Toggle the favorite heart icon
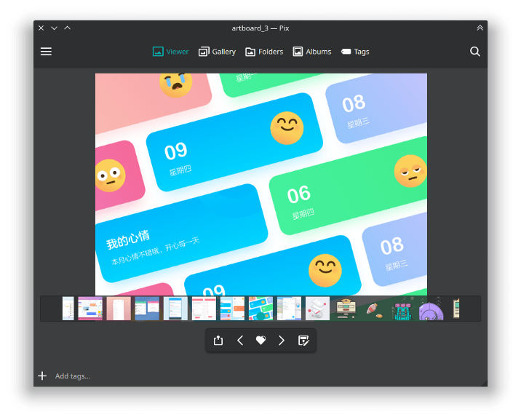The width and height of the screenshot is (521, 420). point(260,340)
